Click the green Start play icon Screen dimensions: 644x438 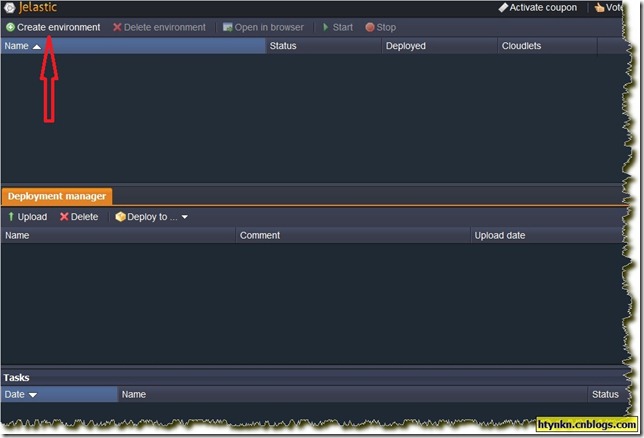(x=326, y=27)
